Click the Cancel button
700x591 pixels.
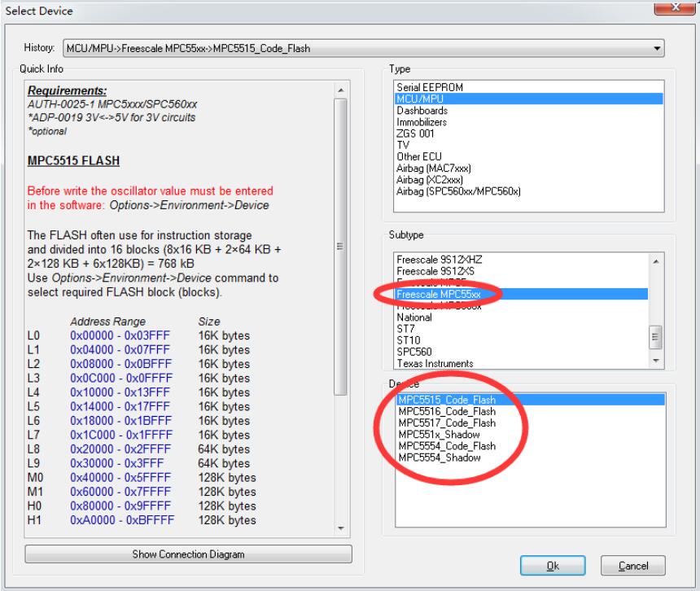pyautogui.click(x=632, y=566)
